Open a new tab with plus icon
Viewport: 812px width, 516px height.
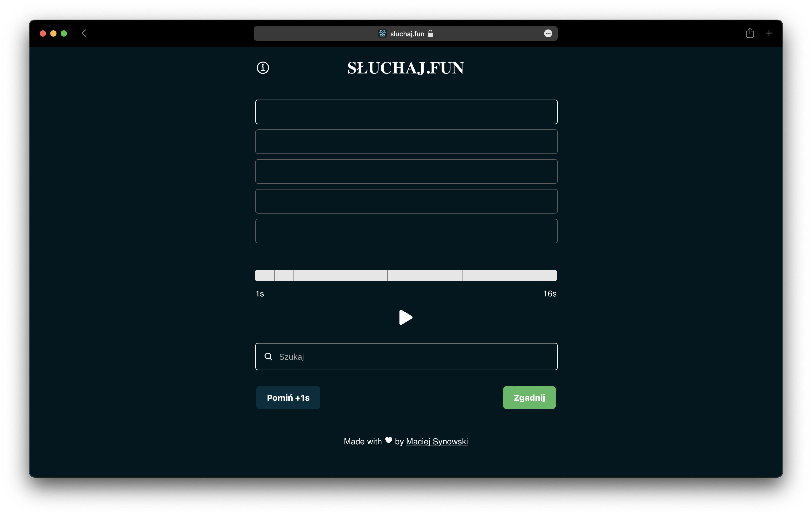pos(769,33)
